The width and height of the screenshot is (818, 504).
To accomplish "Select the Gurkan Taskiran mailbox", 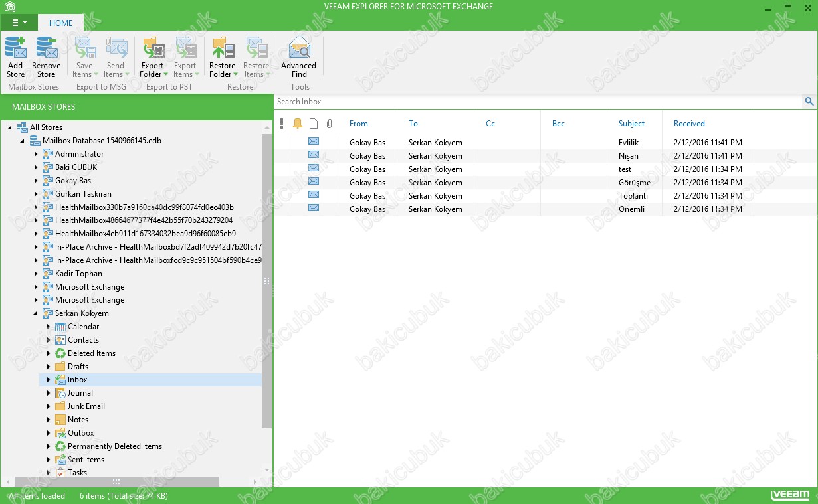I will [x=83, y=194].
